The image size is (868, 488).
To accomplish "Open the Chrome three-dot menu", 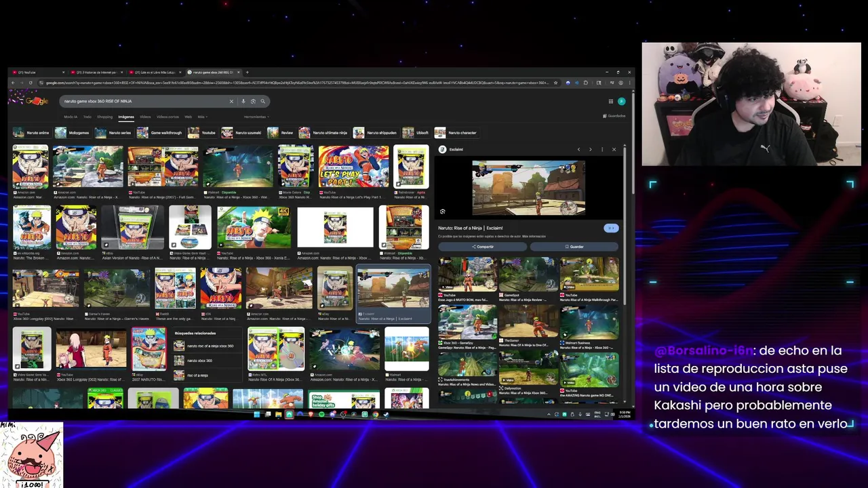I will (629, 83).
